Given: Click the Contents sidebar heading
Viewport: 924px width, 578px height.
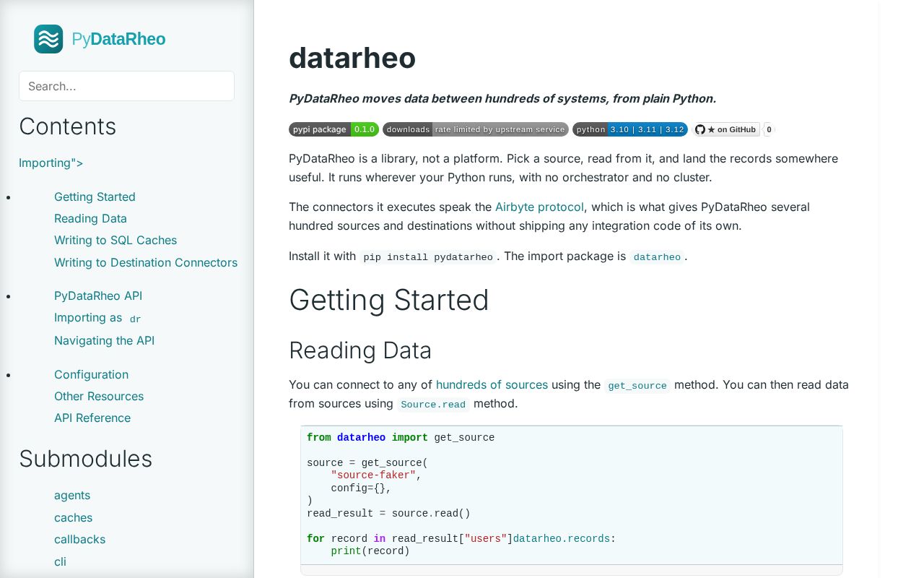Looking at the screenshot, I should (68, 126).
